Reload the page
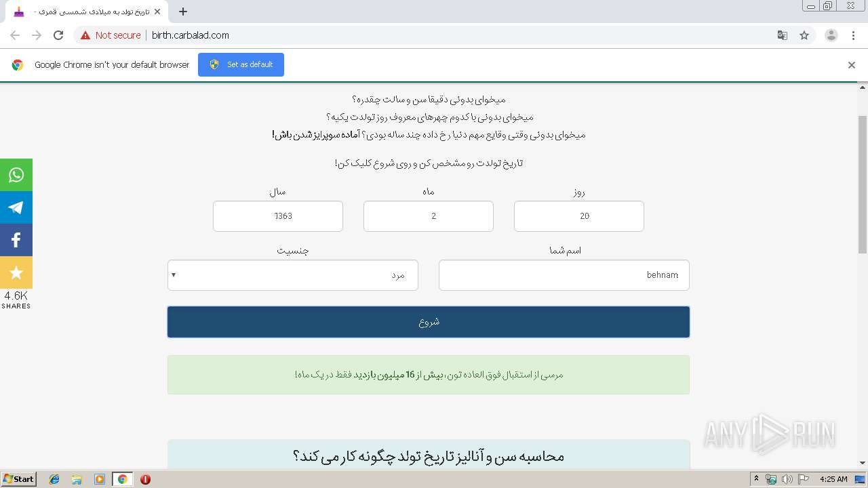868x488 pixels. pos(58,35)
